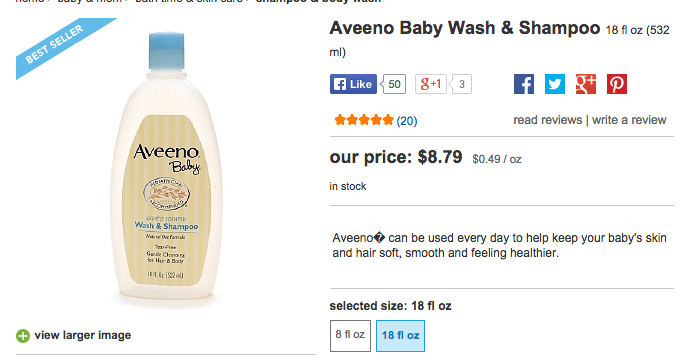Pin product using Pinterest icon

(x=617, y=84)
